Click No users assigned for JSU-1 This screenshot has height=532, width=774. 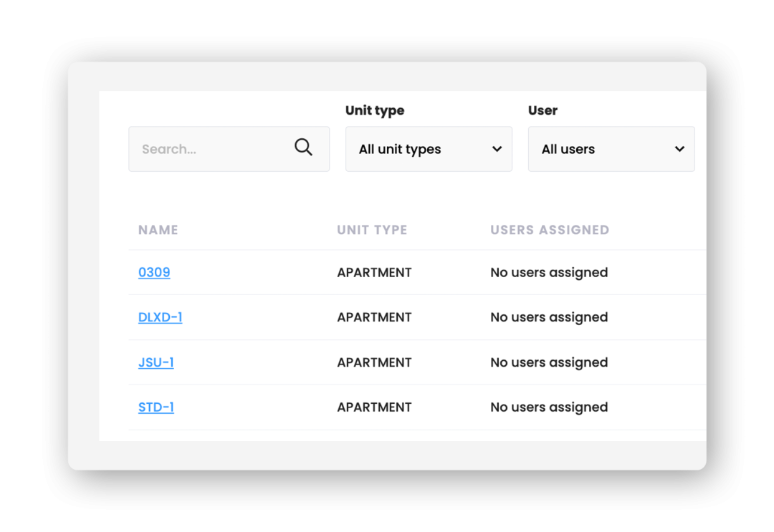coord(549,363)
